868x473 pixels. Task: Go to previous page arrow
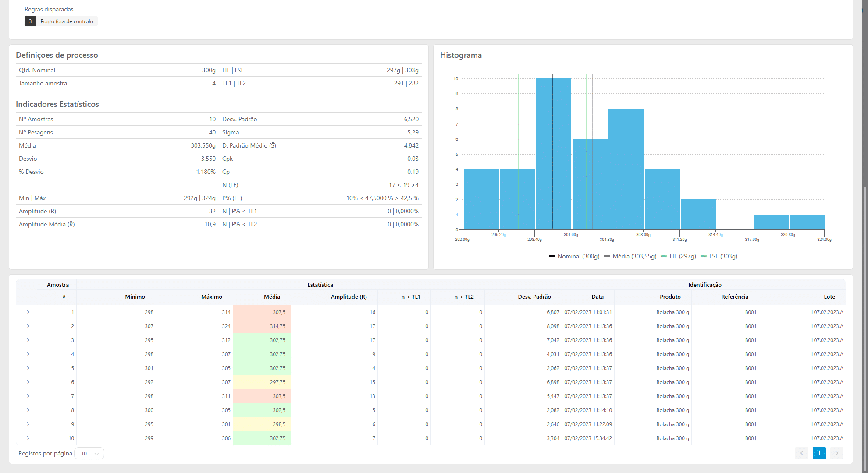(x=801, y=453)
